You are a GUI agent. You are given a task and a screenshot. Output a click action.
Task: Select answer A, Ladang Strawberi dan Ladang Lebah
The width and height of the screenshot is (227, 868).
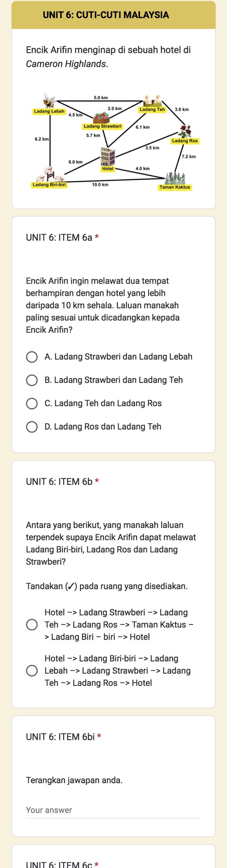pos(33,357)
